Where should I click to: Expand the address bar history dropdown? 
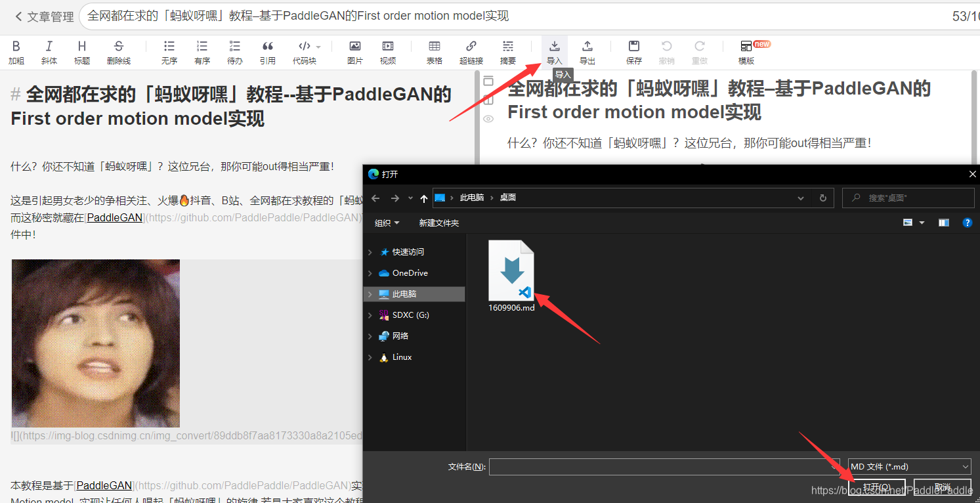[801, 198]
